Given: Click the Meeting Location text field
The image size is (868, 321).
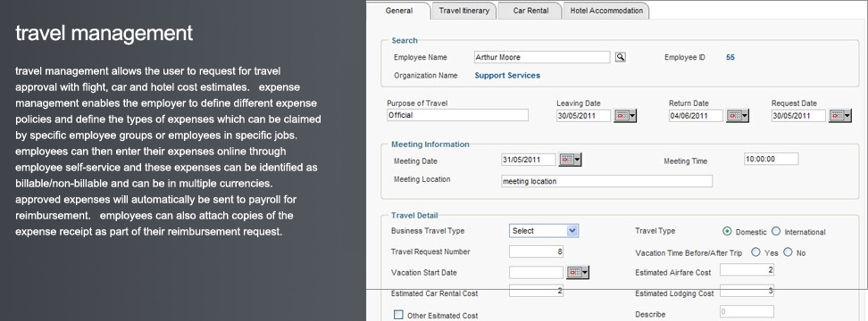Looking at the screenshot, I should 606,181.
